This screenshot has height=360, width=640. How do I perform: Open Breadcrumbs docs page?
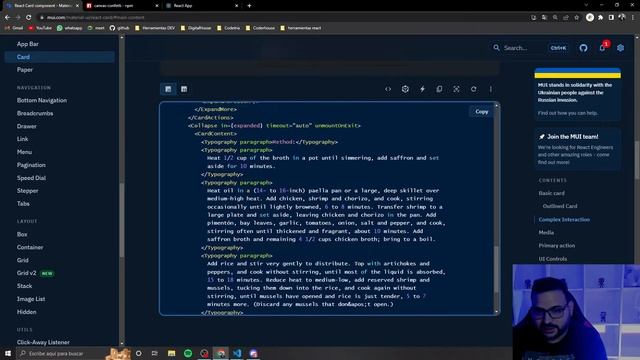(35, 113)
